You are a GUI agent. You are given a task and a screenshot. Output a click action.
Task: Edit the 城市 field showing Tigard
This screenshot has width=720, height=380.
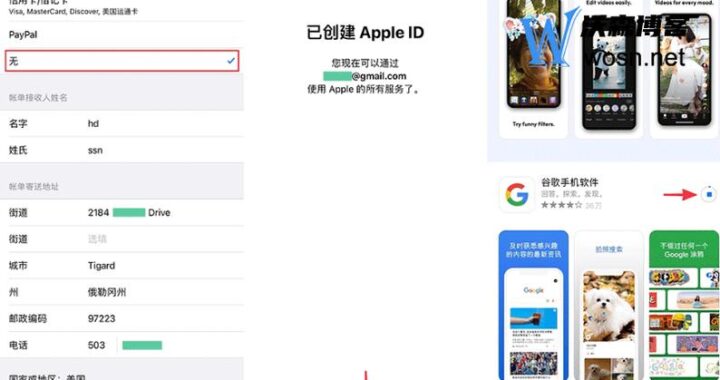coord(122,265)
